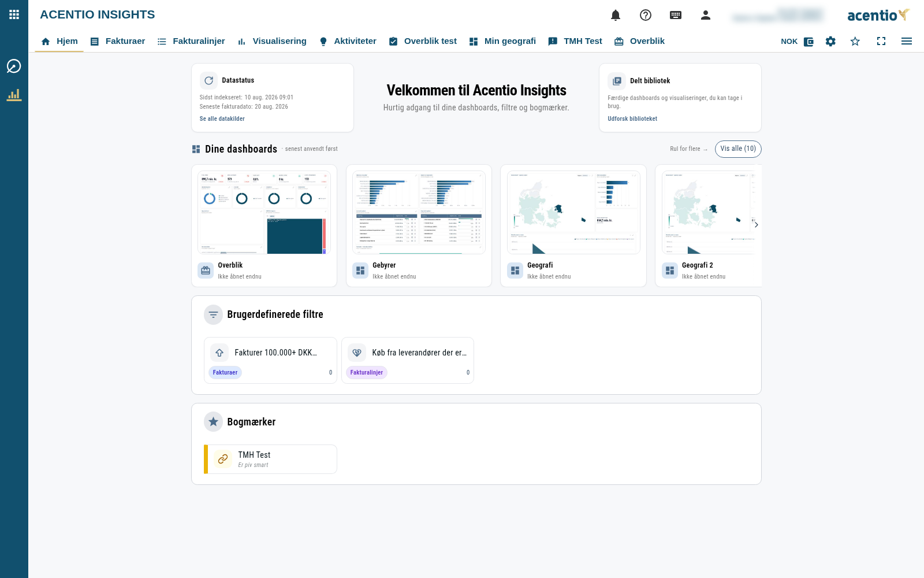The image size is (924, 578).
Task: Click ACENTIO INSIGHTS title
Action: (98, 14)
